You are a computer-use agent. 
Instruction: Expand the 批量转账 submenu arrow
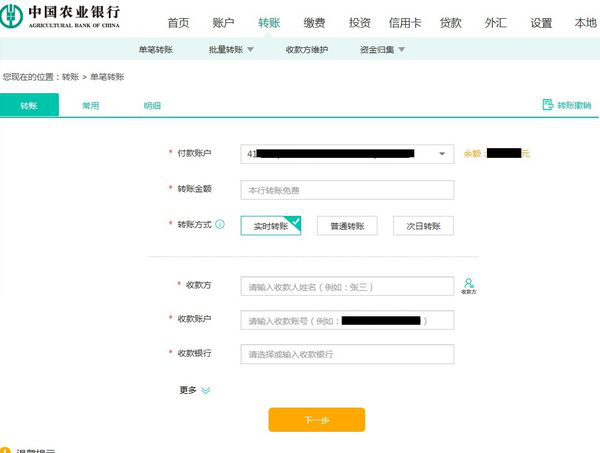tap(250, 49)
